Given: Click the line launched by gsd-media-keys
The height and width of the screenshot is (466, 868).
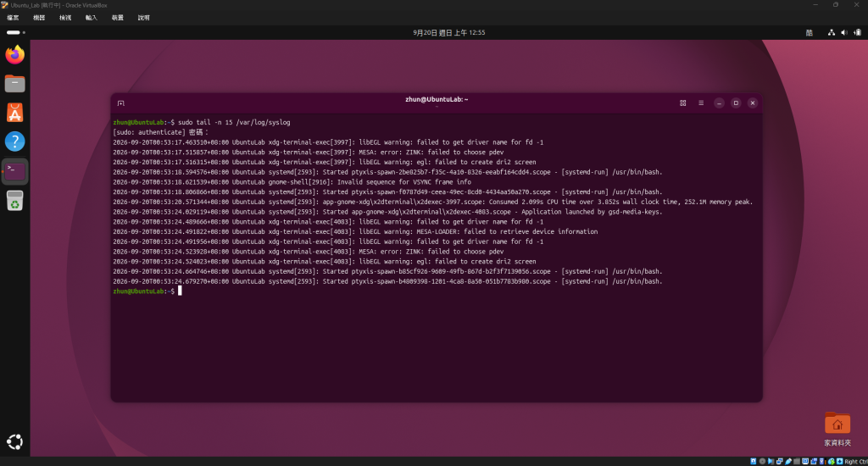Looking at the screenshot, I should tap(387, 212).
